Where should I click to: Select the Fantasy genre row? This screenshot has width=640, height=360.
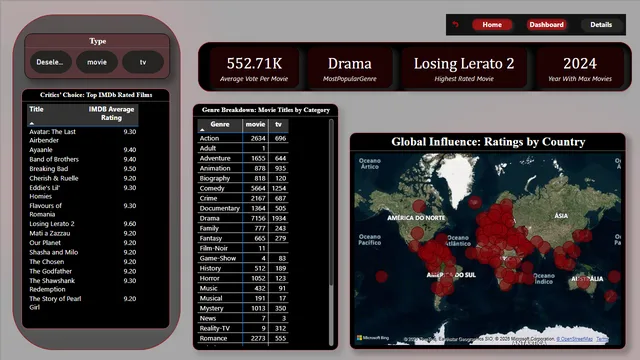(x=243, y=238)
